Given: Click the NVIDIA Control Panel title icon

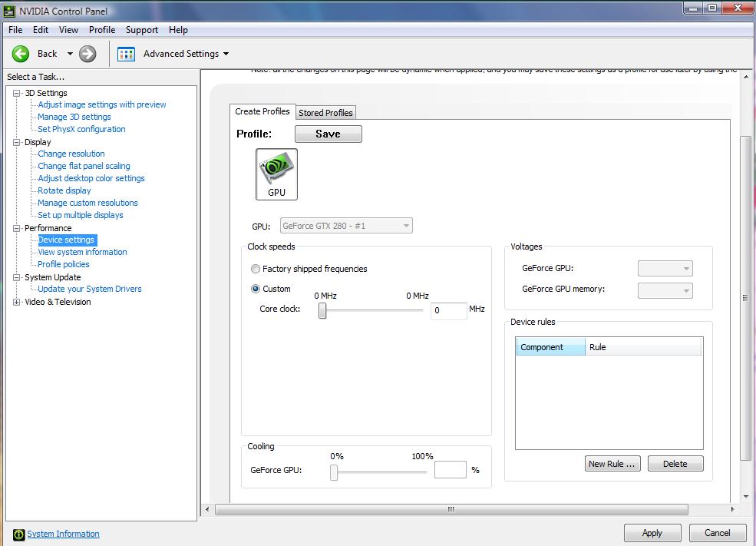Looking at the screenshot, I should [x=9, y=11].
